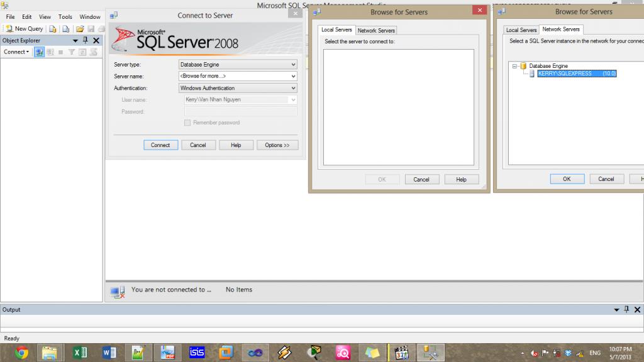This screenshot has height=362, width=644.
Task: Click the Connect Object Explorer icon
Action: pos(39,52)
